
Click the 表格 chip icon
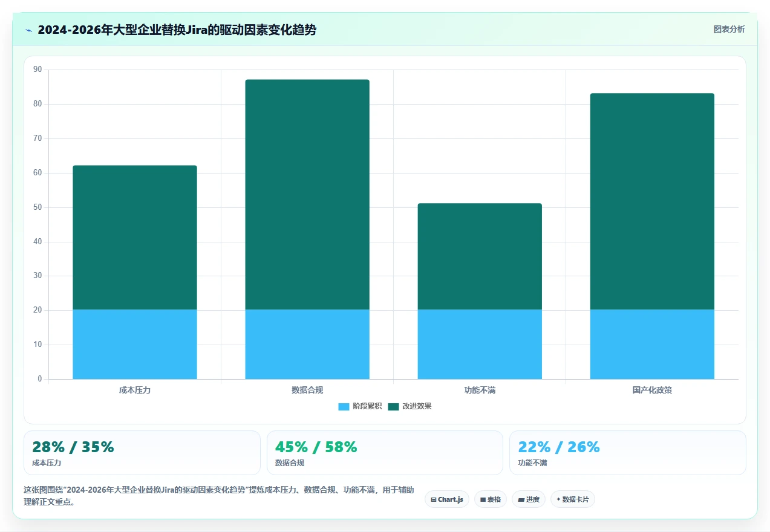coord(483,500)
